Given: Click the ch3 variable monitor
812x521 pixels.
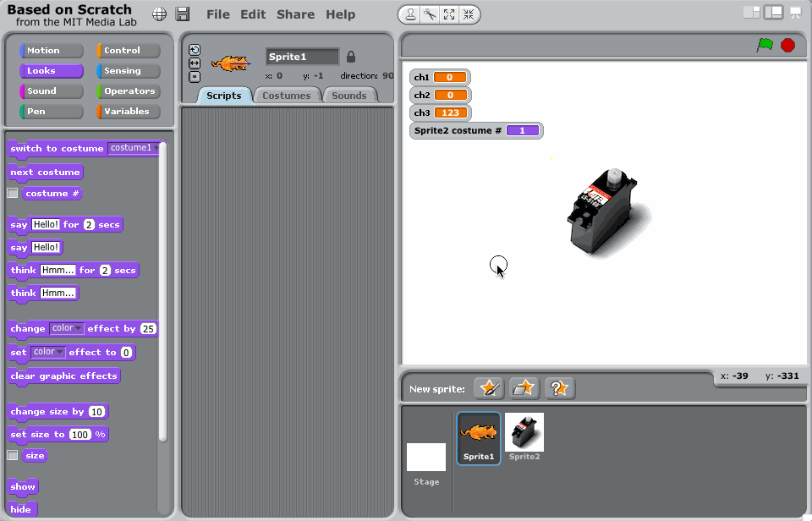Looking at the screenshot, I should (440, 112).
